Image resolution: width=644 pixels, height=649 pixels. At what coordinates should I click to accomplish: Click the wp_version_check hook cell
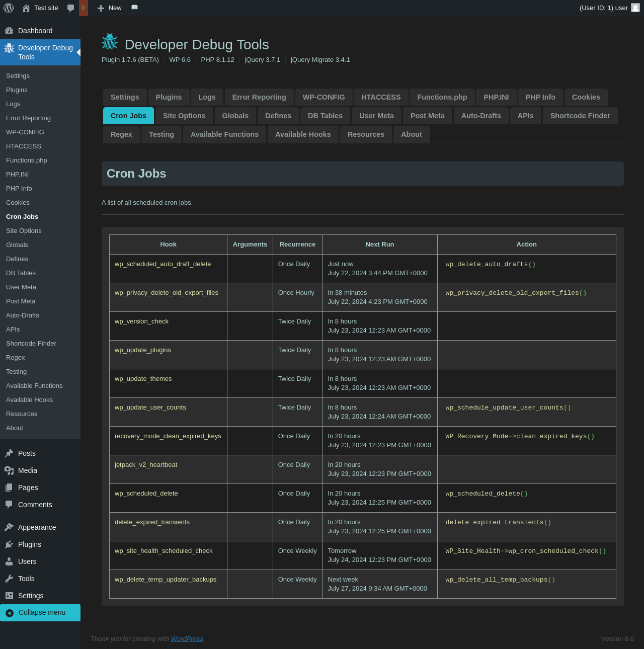[x=141, y=321]
